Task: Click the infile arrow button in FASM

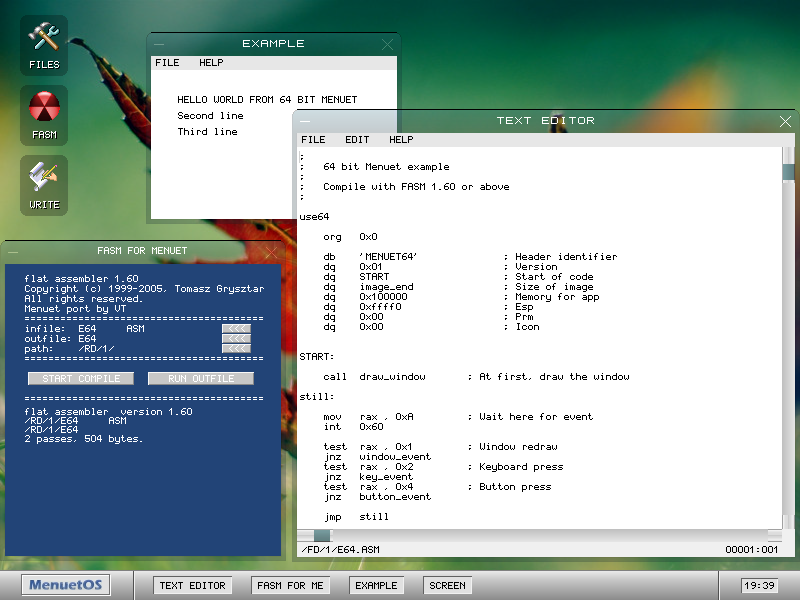Action: (x=236, y=329)
